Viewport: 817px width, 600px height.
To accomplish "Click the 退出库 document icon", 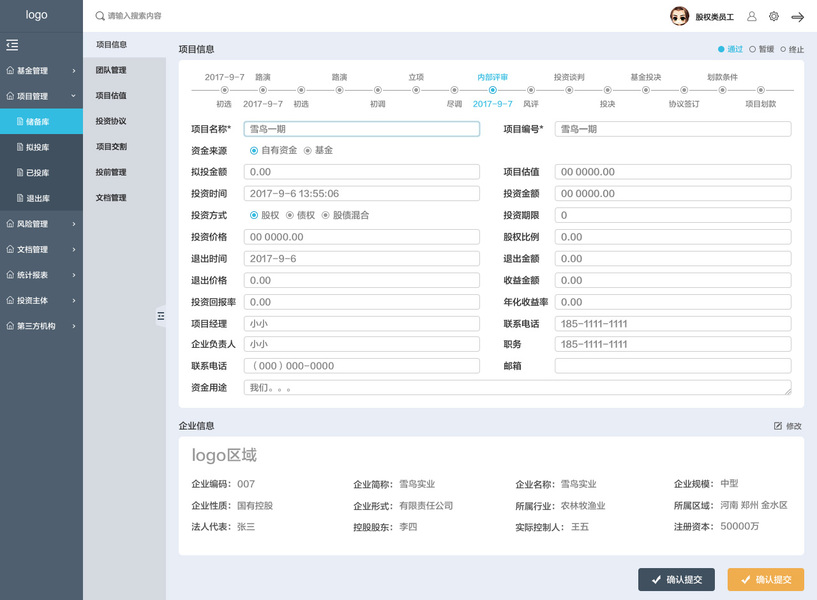I will [20, 198].
